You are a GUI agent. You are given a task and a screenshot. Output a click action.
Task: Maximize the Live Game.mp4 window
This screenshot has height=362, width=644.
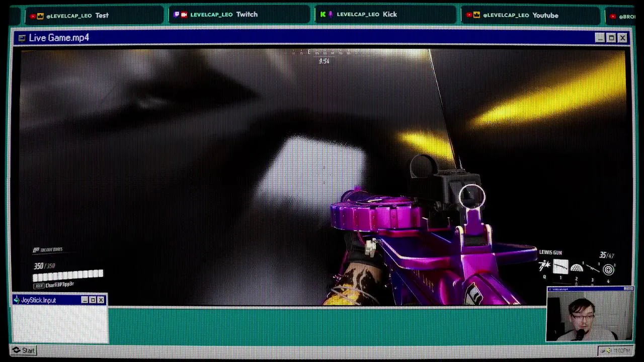coord(611,38)
